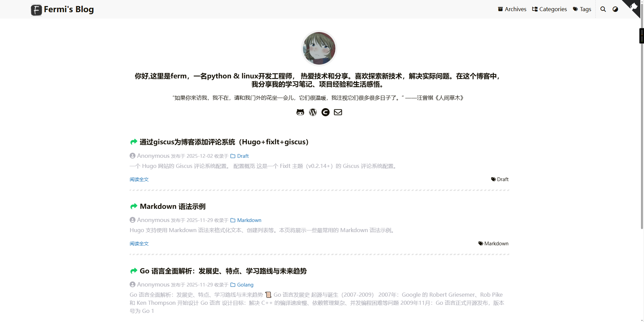Click the Markdown tag on the right
Image resolution: width=644 pixels, height=322 pixels.
tap(493, 244)
